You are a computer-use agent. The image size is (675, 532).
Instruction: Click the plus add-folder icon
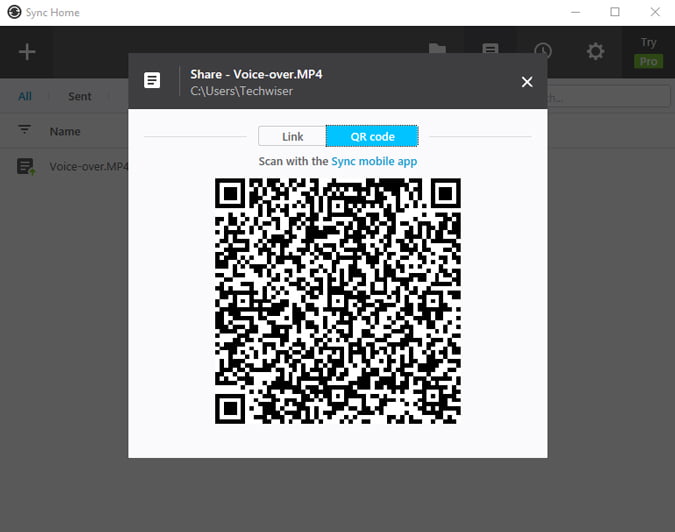27,52
